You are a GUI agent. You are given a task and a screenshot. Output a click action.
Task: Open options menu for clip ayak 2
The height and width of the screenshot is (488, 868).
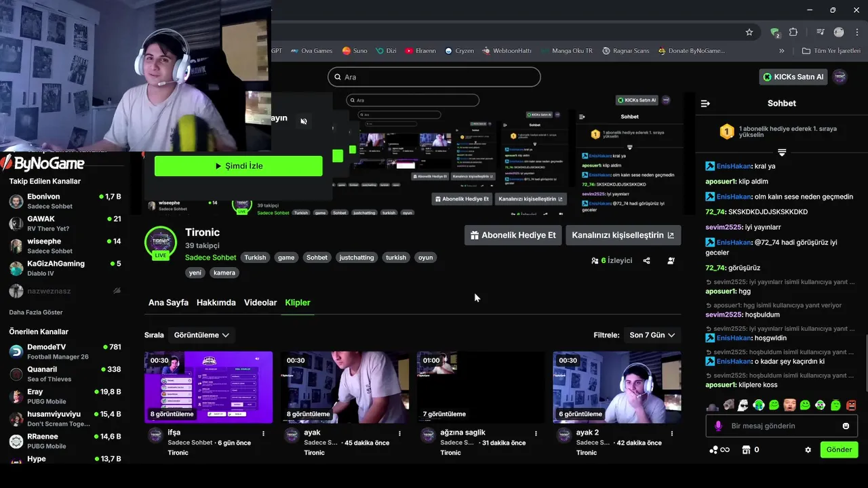point(672,433)
